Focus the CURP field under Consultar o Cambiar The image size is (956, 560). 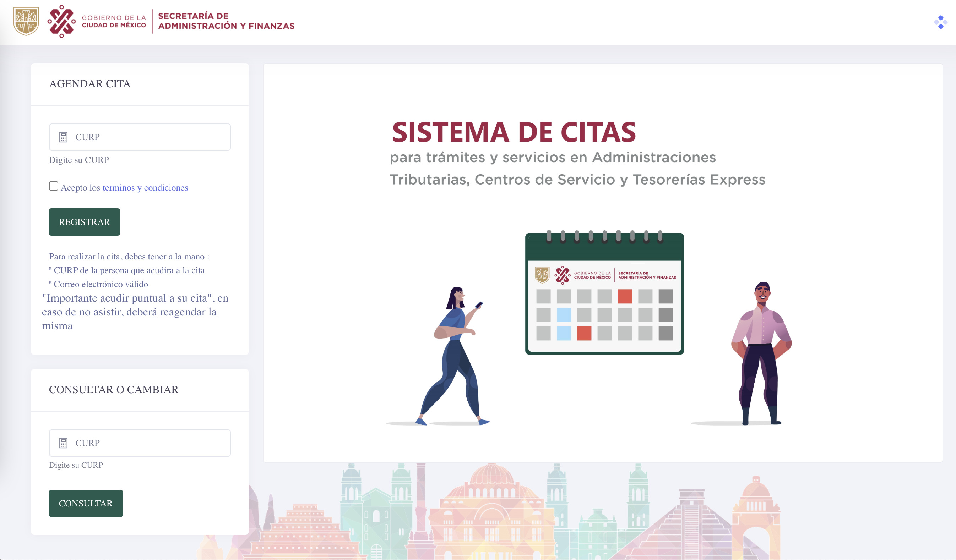[152, 443]
